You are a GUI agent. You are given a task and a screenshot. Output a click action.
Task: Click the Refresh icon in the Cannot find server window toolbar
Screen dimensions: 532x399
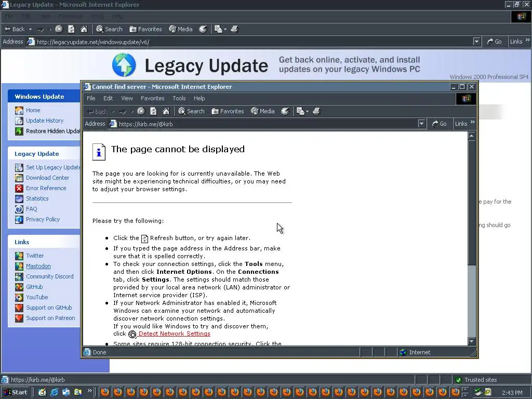(153, 111)
